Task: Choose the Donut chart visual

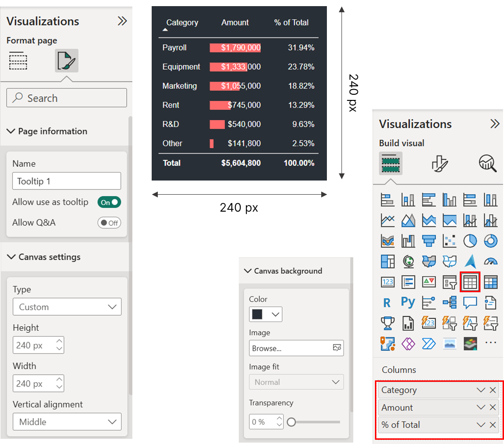Action: point(490,241)
